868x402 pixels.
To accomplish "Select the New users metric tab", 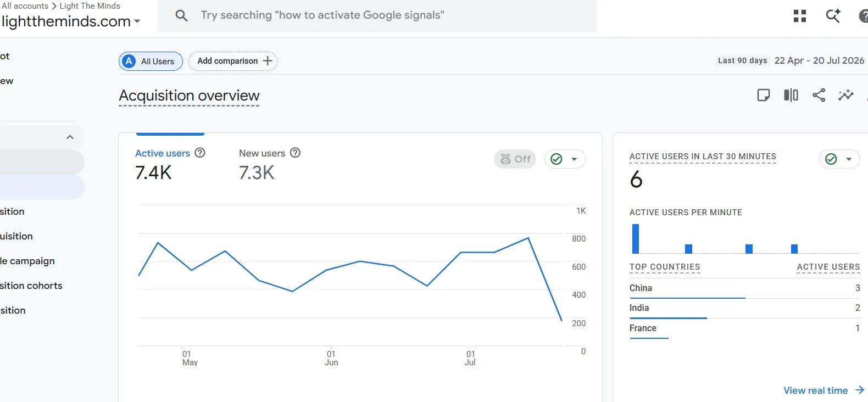I will [x=270, y=164].
